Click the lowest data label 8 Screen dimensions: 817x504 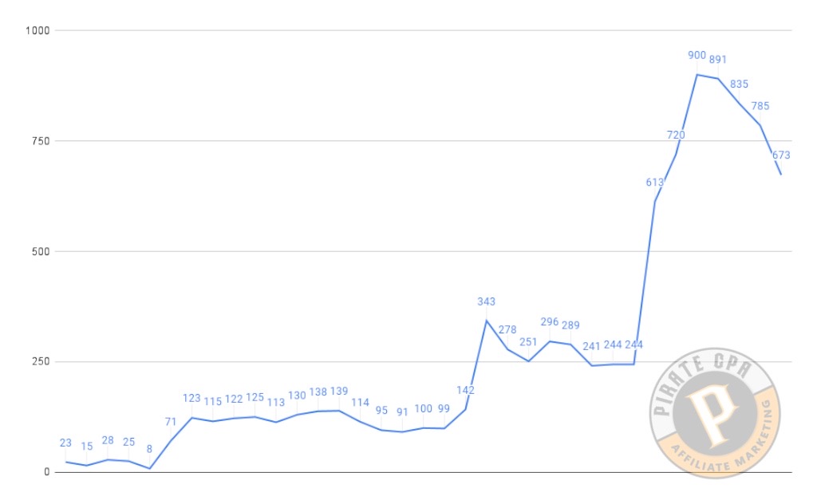tap(149, 449)
